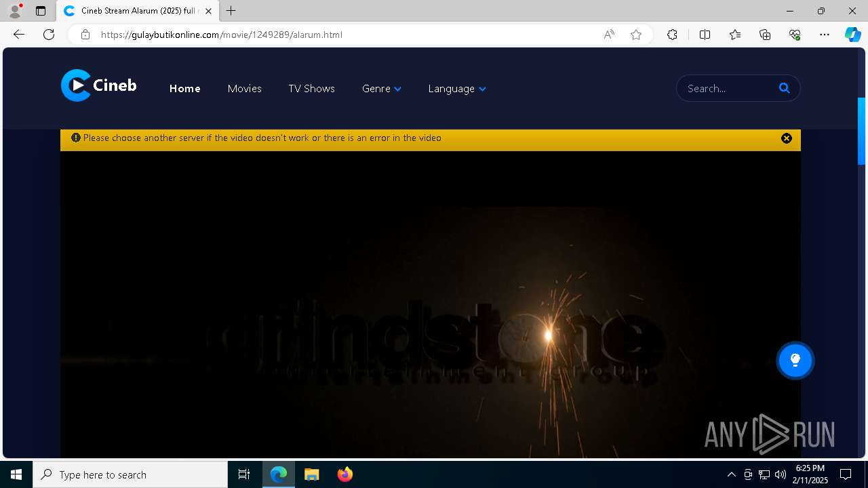Image resolution: width=868 pixels, height=488 pixels.
Task: Switch to Microsoft Edge in taskbar
Action: [x=279, y=474]
